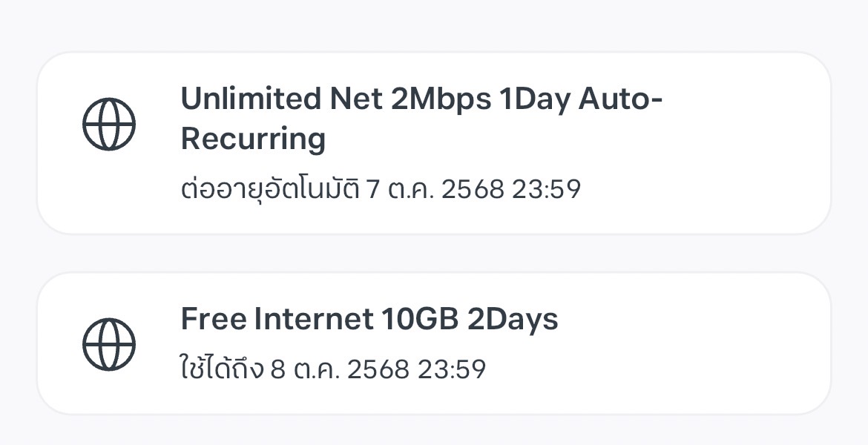The image size is (868, 445).
Task: Tap "2Mbps" in the unlimited package name
Action: [441, 99]
